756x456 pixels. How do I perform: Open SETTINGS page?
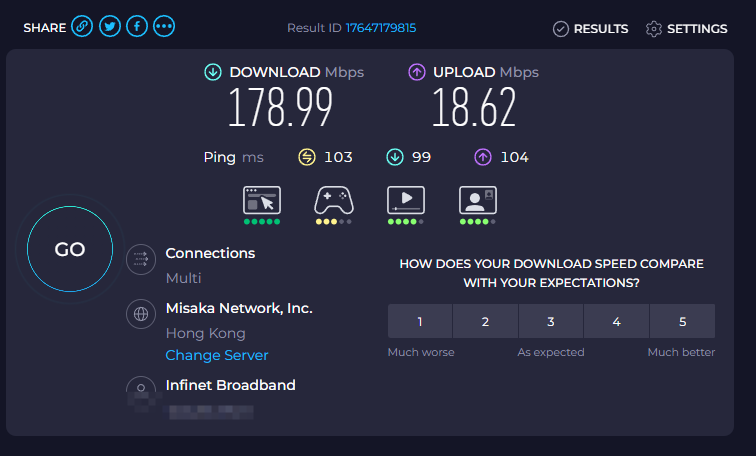pyautogui.click(x=687, y=29)
